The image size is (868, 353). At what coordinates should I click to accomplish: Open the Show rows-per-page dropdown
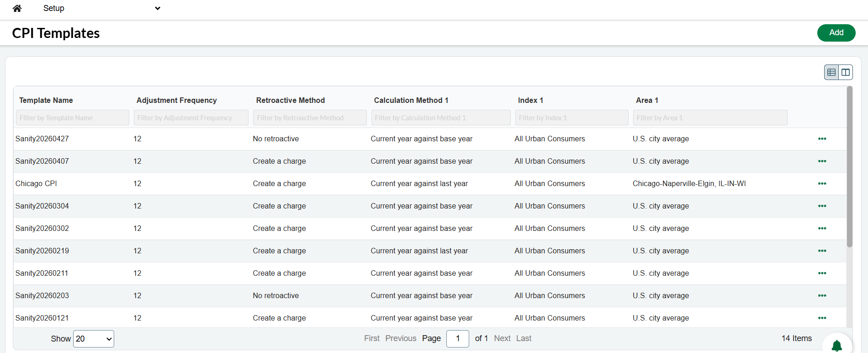coord(94,339)
